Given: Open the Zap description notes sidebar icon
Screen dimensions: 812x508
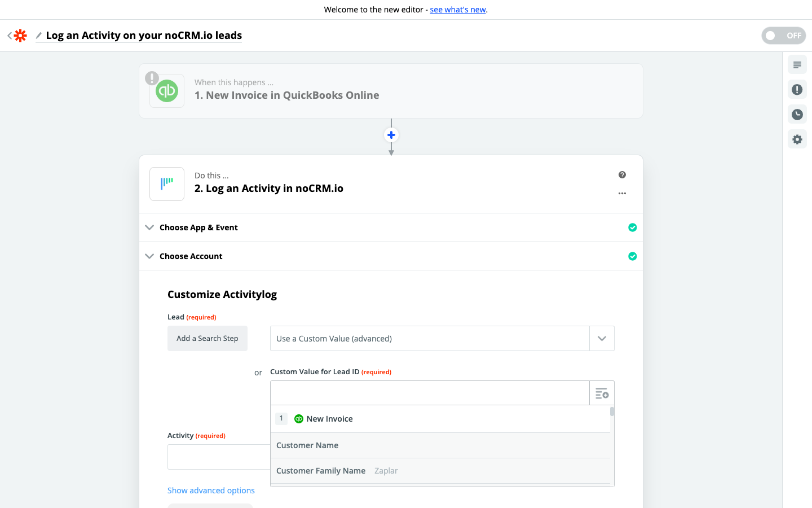Looking at the screenshot, I should (x=797, y=65).
